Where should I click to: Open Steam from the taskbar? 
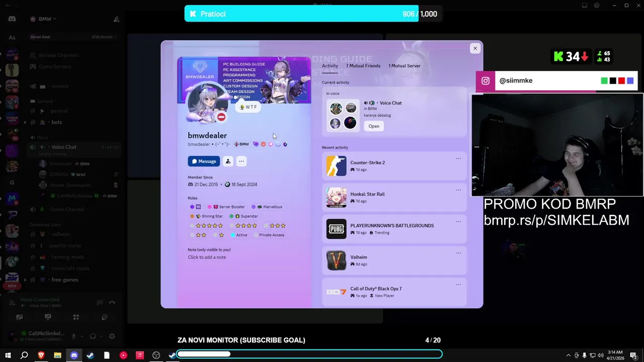pyautogui.click(x=90, y=355)
